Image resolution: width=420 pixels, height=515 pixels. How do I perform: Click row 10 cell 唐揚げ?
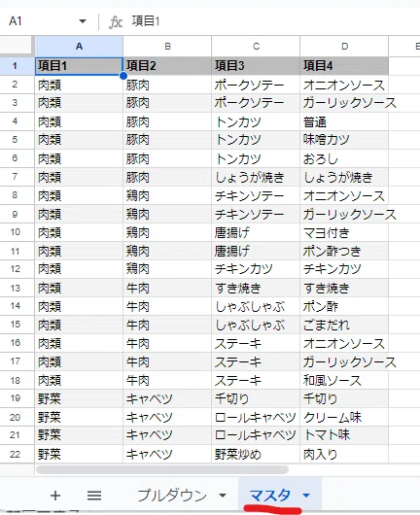(256, 232)
